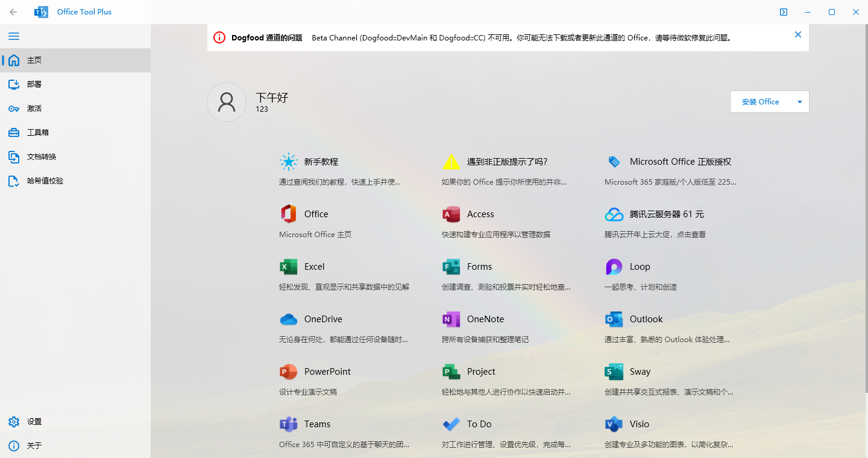The height and width of the screenshot is (458, 868).
Task: Go to 工具箱 in the sidebar
Action: (x=36, y=133)
